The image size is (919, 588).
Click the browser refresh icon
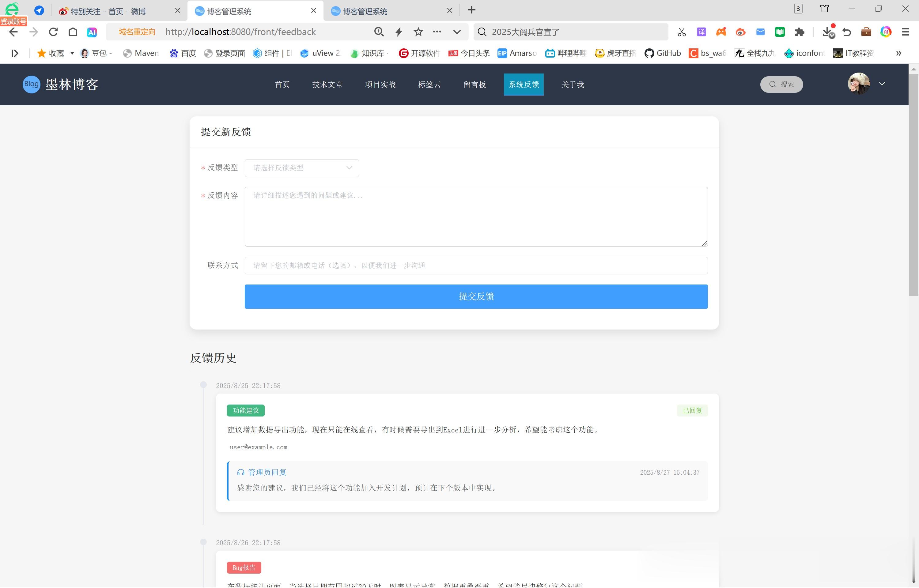tap(53, 32)
